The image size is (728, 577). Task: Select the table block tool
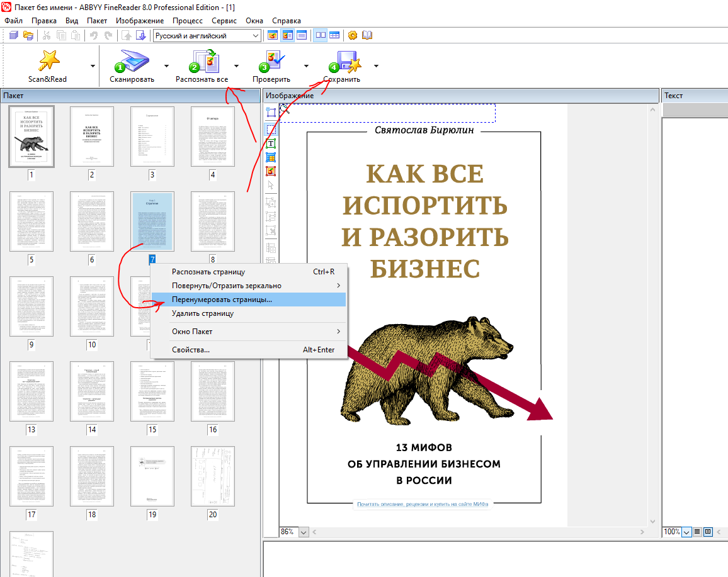click(271, 157)
